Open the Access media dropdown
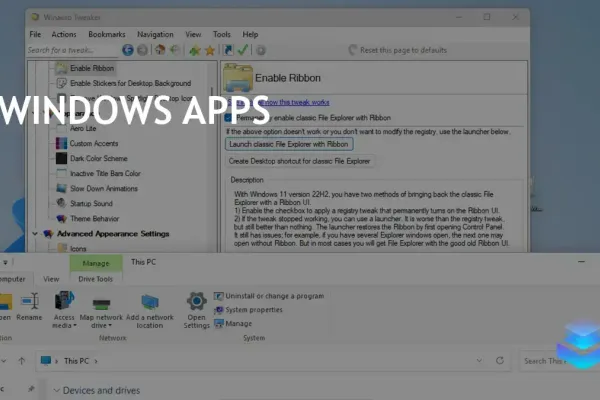Viewport: 600px width, 400px height. point(64,310)
